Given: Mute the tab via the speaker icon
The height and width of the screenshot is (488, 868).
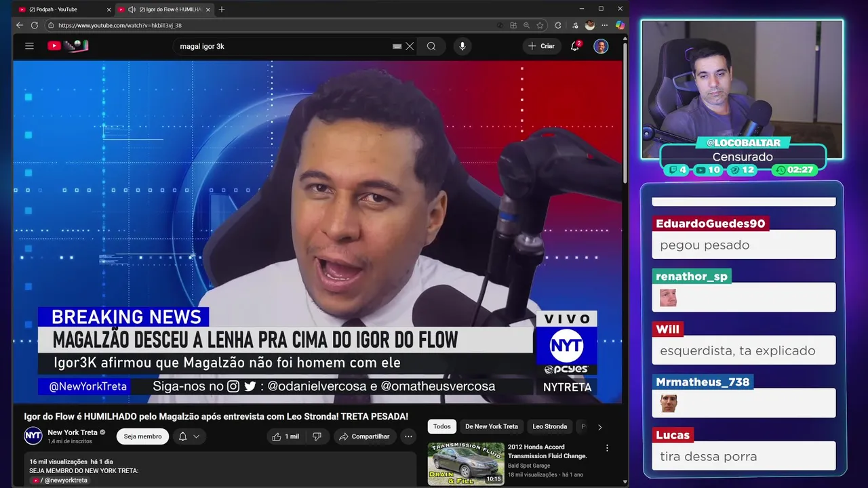Looking at the screenshot, I should coord(132,9).
